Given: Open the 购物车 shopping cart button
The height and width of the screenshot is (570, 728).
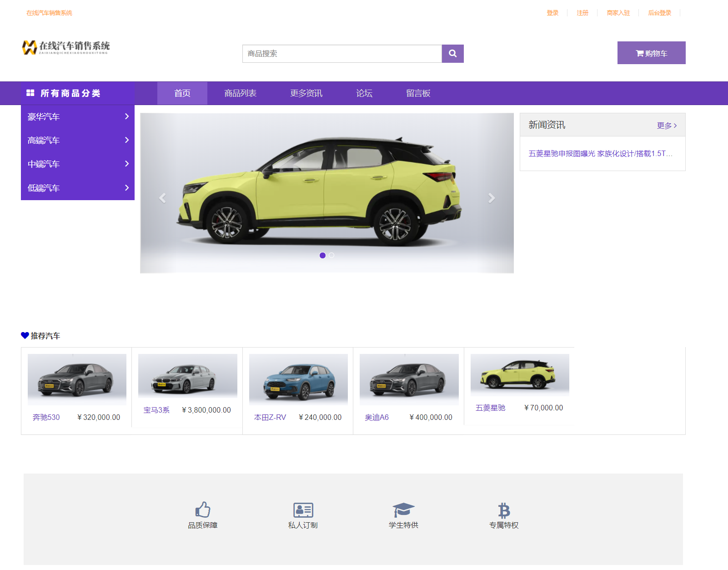Looking at the screenshot, I should [x=651, y=53].
